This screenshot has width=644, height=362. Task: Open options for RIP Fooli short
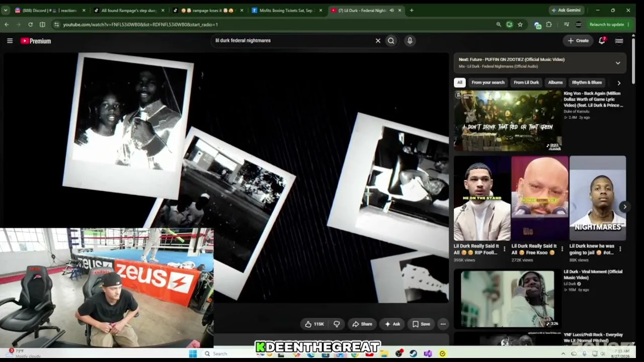click(x=504, y=249)
